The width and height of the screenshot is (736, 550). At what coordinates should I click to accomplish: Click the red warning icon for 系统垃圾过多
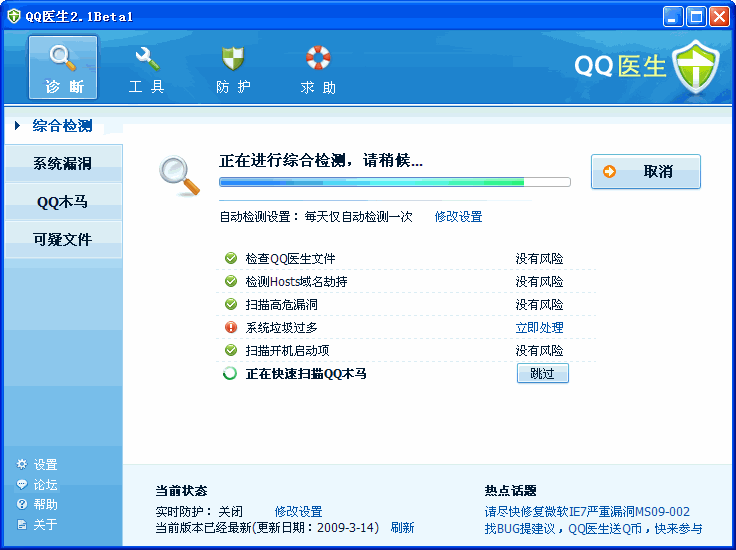click(x=231, y=327)
